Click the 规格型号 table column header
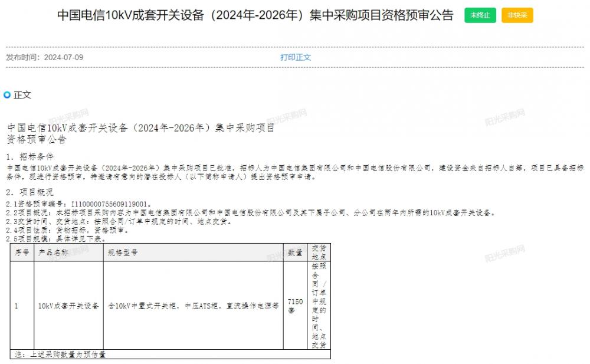The width and height of the screenshot is (590, 364). tap(123, 252)
